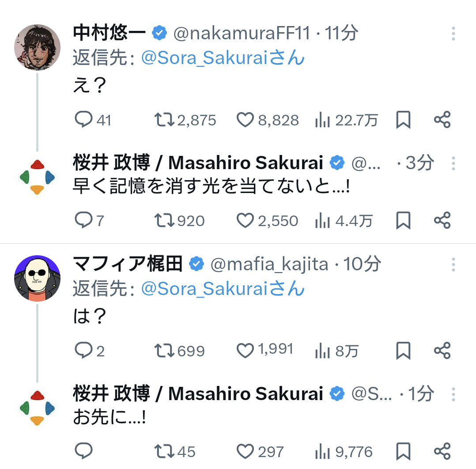
Task: Open @Sora_Sakurai mention in マフィア梶田's reply
Action: click(x=223, y=289)
